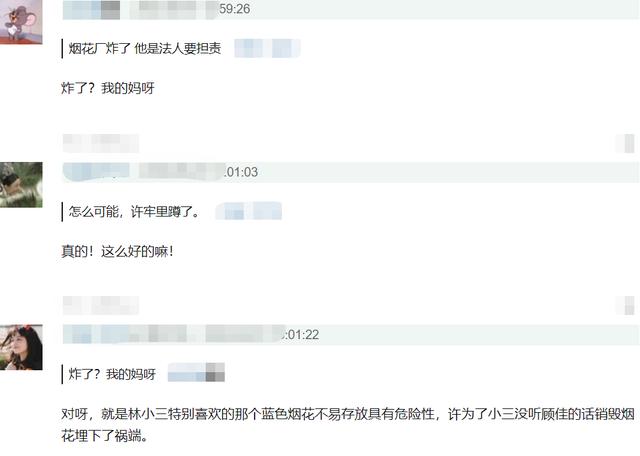Open the blurred username in 59:26 header

point(91,10)
